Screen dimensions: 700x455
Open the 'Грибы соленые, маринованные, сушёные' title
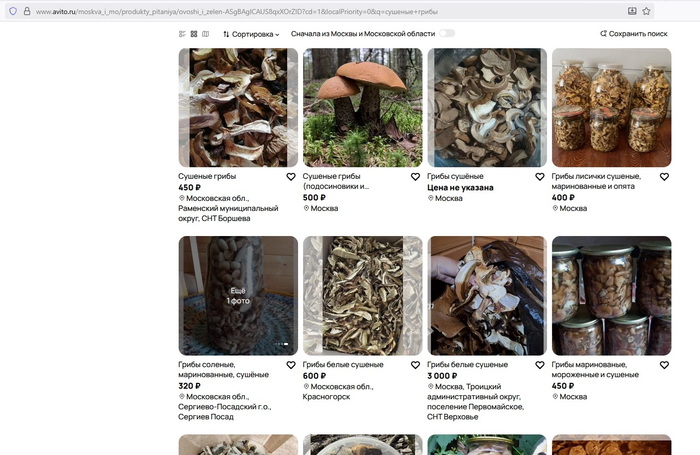click(x=223, y=370)
